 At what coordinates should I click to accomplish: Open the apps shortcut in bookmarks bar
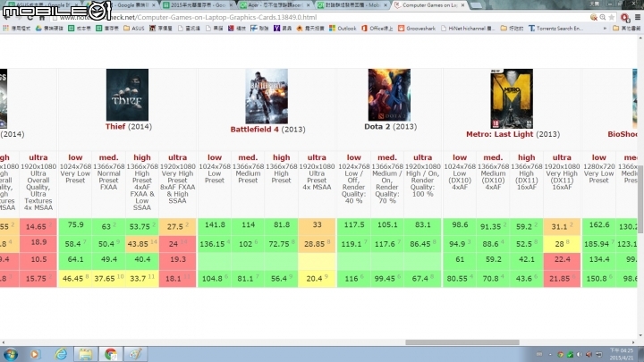click(16, 29)
